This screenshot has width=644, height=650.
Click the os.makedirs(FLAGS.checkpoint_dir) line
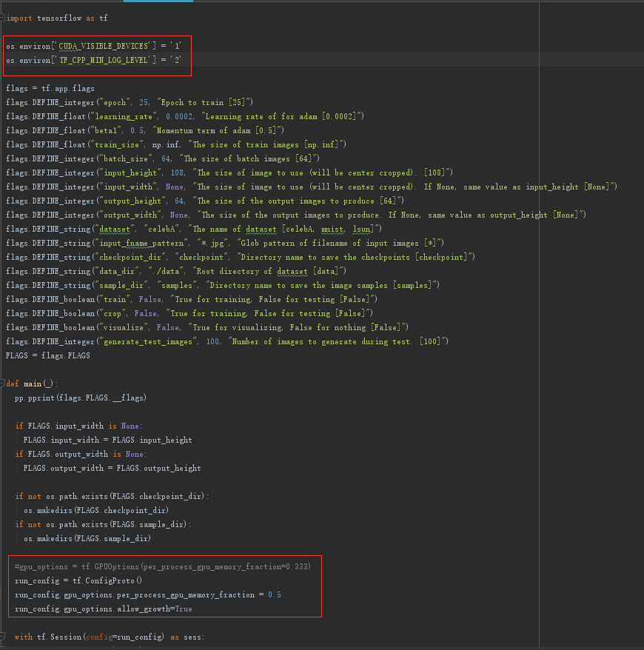click(x=96, y=511)
